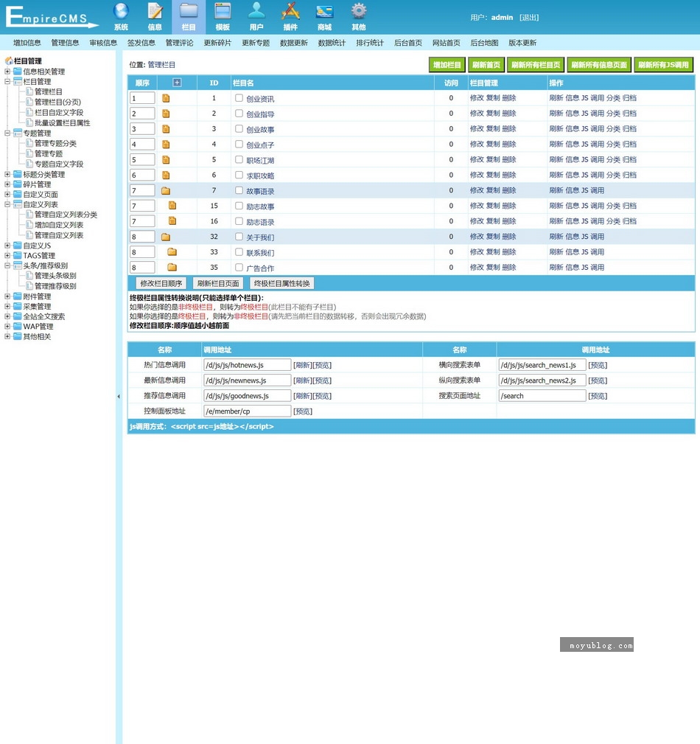Image resolution: width=700 pixels, height=744 pixels.
Task: Expand the 自定义页面 tree node
Action: [x=7, y=194]
